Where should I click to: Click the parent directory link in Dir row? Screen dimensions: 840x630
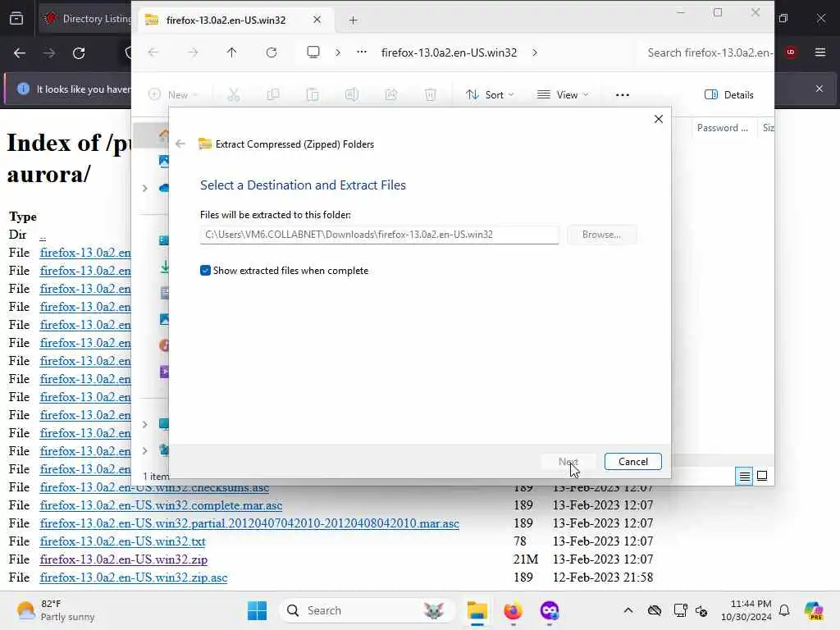[x=43, y=235]
